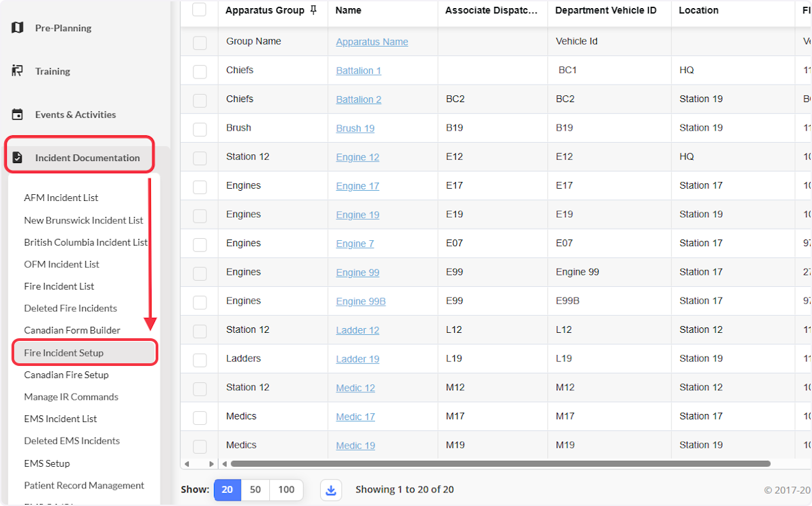Screen dimensions: 812x506
Task: Check the box for Battalion 1 row
Action: click(x=199, y=71)
